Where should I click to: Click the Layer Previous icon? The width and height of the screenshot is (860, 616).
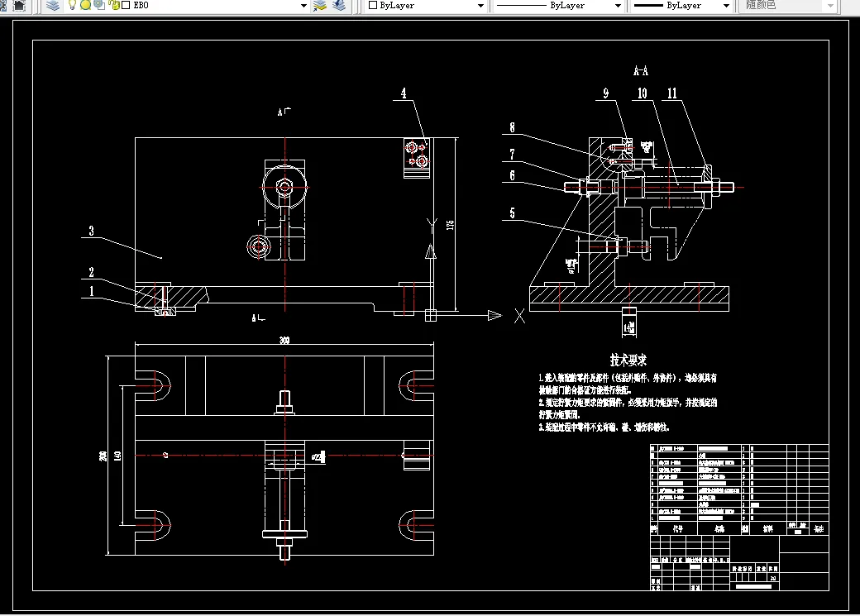tap(339, 6)
